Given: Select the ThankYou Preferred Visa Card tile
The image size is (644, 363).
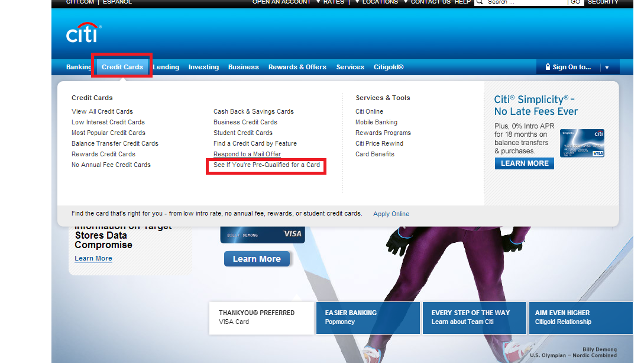Looking at the screenshot, I should coord(261,318).
